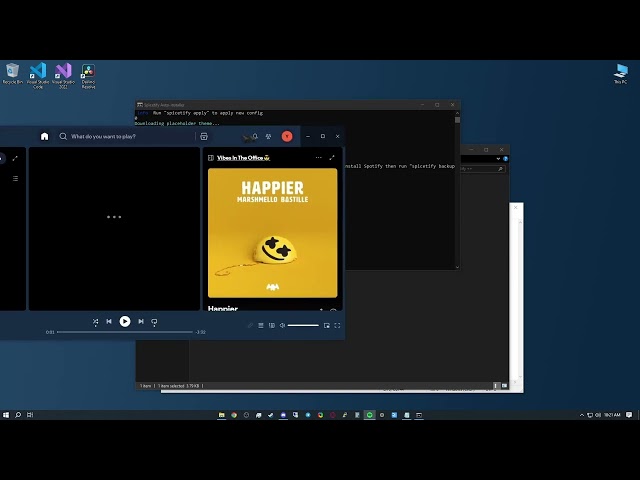The width and height of the screenshot is (640, 480).
Task: Open more options in Now Playing panel
Action: 318,158
